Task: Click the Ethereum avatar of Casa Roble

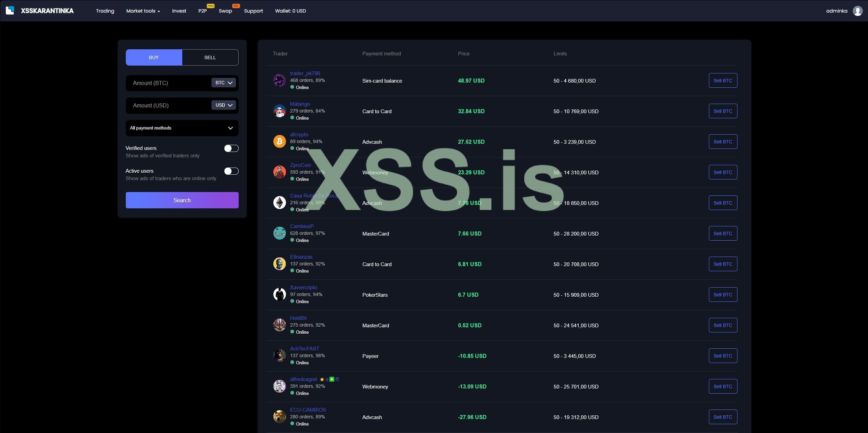Action: click(x=279, y=203)
